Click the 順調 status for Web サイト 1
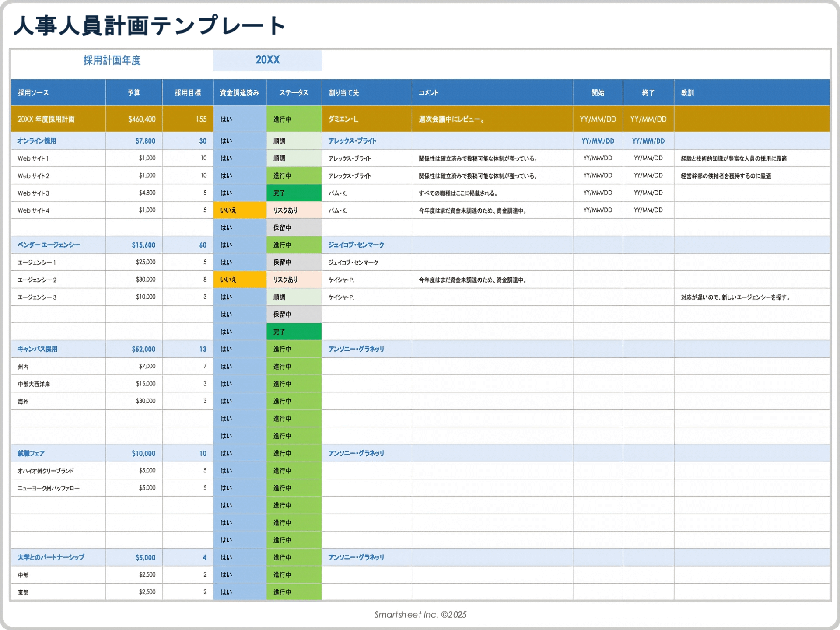Screen dimensions: 840x630 [294, 158]
